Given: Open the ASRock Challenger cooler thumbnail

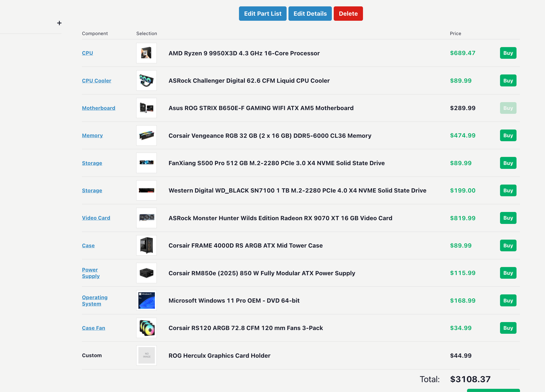Looking at the screenshot, I should (x=146, y=80).
